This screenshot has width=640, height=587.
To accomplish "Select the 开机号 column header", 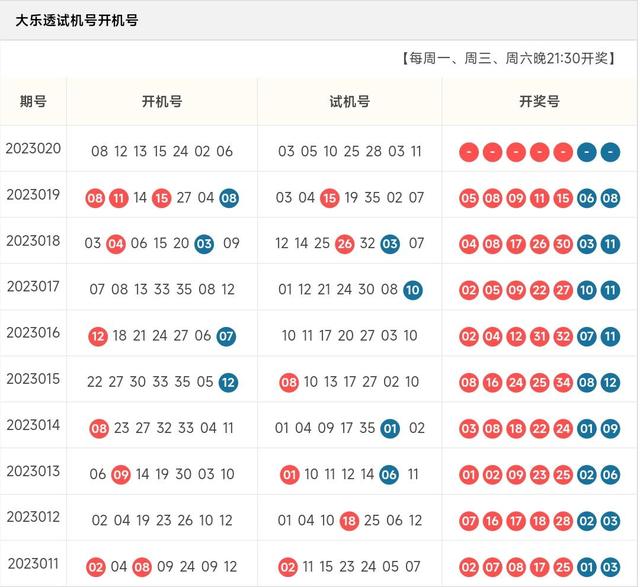I will tap(162, 101).
